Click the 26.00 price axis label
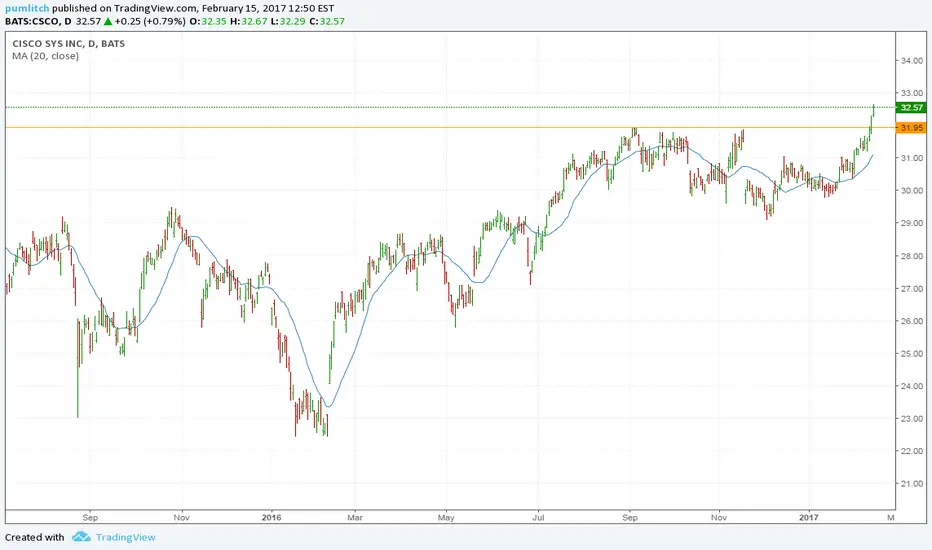Viewport: 932px width, 550px height. click(x=912, y=321)
